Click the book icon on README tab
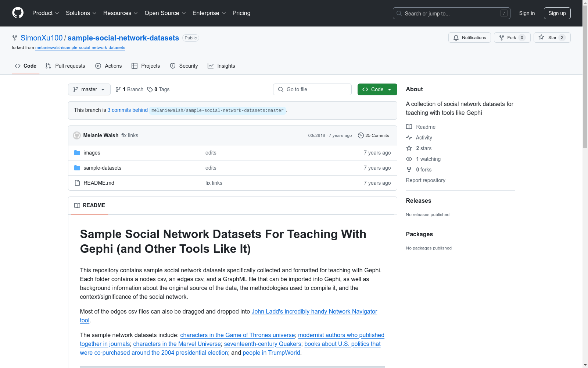The image size is (588, 368). coord(77,205)
